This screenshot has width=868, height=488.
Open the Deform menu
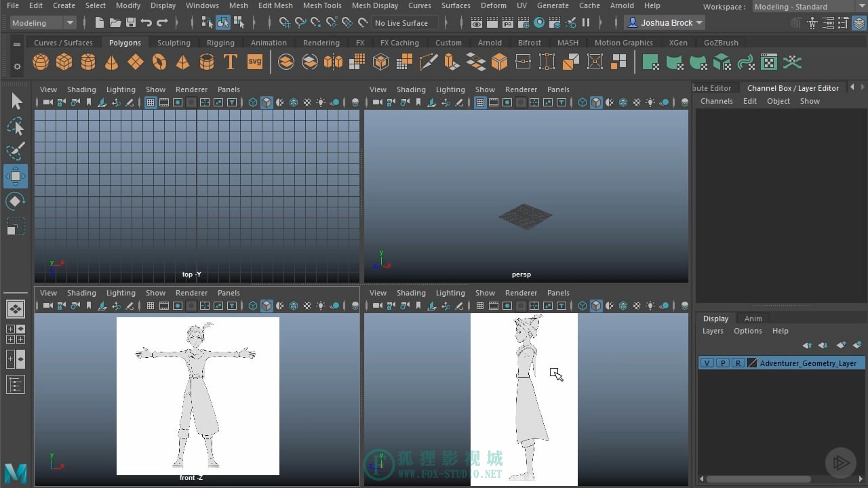[x=493, y=5]
